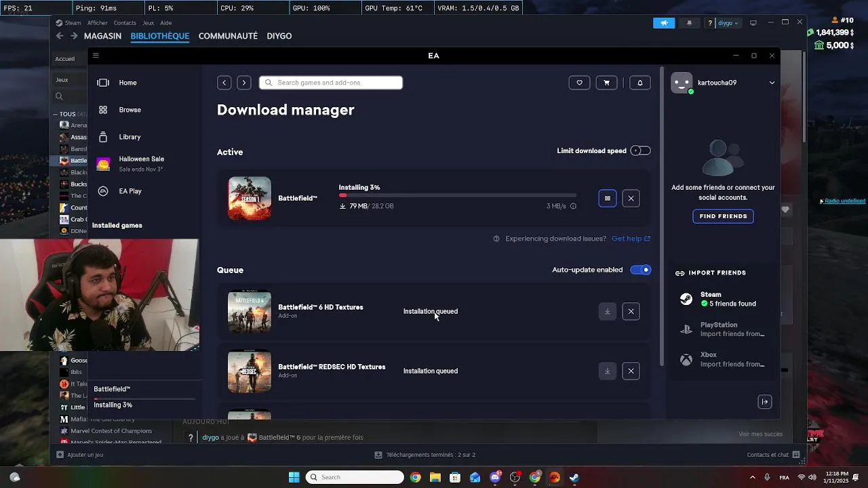Viewport: 868px width, 488px height.
Task: Open Contacts et chat in Steam
Action: tap(773, 455)
